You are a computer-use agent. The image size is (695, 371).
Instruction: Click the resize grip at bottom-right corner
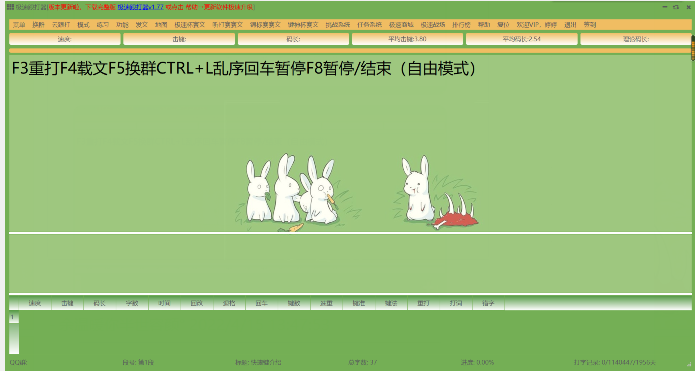point(689,366)
